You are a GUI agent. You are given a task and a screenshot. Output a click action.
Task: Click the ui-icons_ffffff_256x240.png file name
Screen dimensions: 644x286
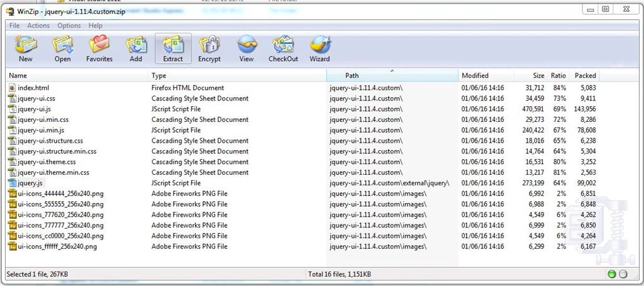point(57,246)
